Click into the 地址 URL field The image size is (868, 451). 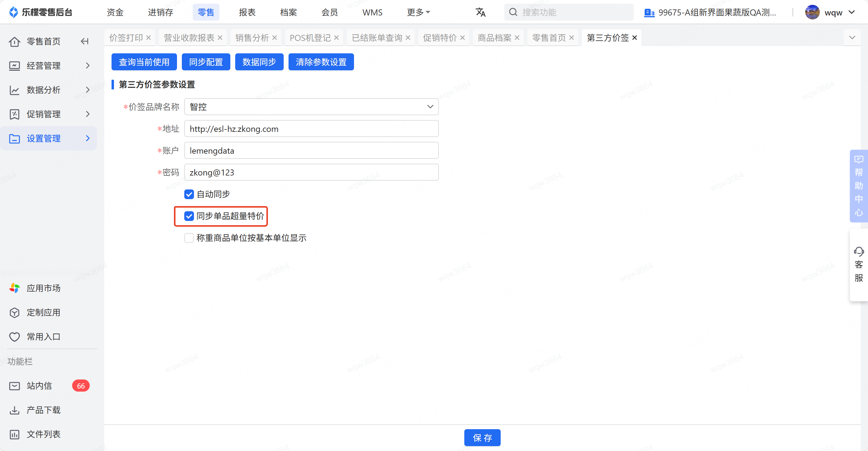pyautogui.click(x=311, y=129)
